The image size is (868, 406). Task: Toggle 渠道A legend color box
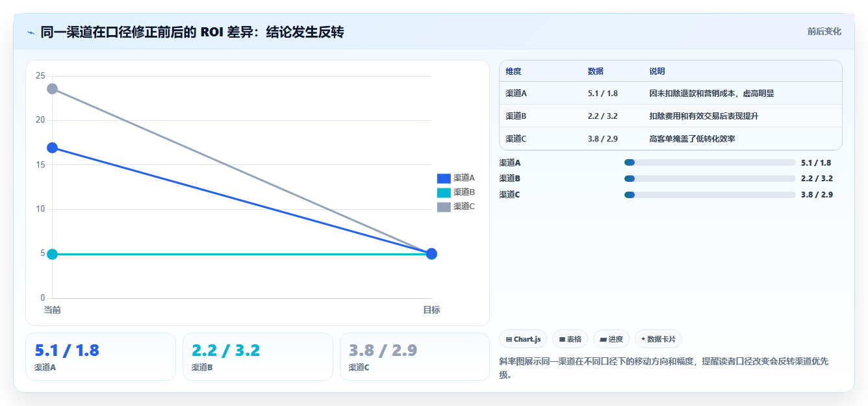(444, 178)
